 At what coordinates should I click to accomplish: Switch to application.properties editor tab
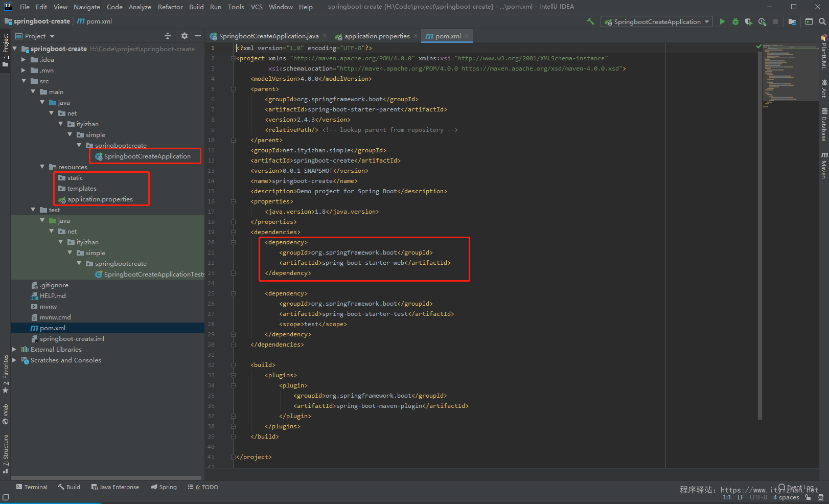click(377, 36)
